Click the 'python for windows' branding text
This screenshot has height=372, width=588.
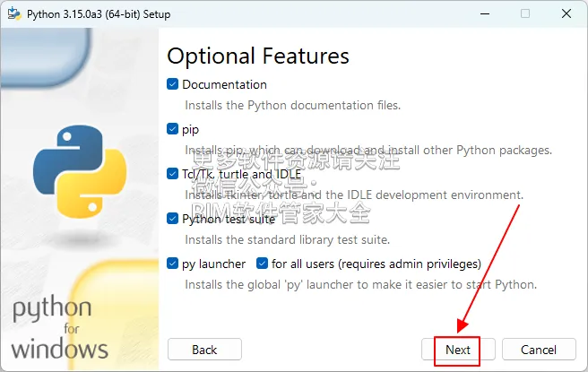(60, 329)
